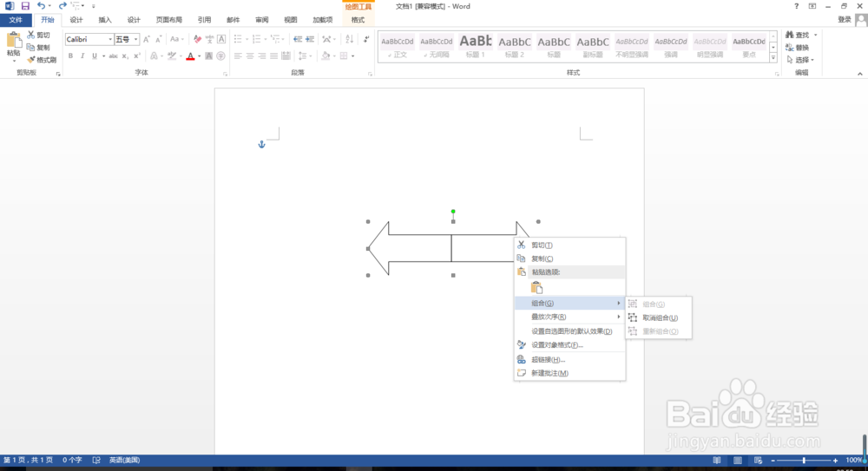Click the Cut (剪切) scissors in the ribbon
Screen dimensions: 868x471
pyautogui.click(x=38, y=35)
